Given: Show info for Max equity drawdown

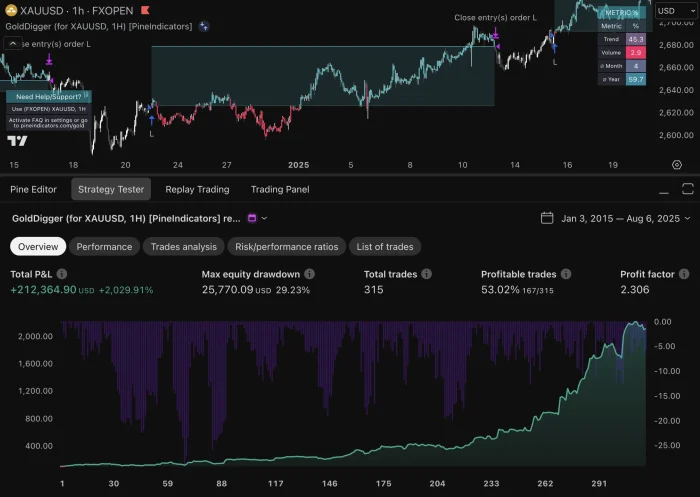Looking at the screenshot, I should pos(309,273).
